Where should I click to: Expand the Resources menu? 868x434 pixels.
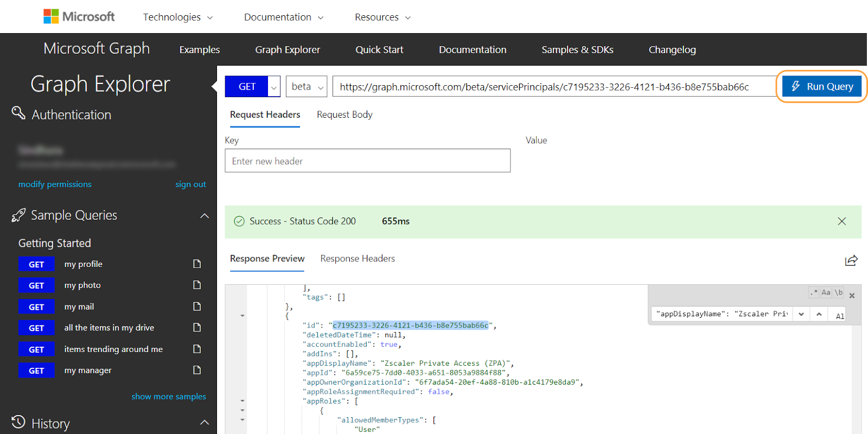click(382, 17)
